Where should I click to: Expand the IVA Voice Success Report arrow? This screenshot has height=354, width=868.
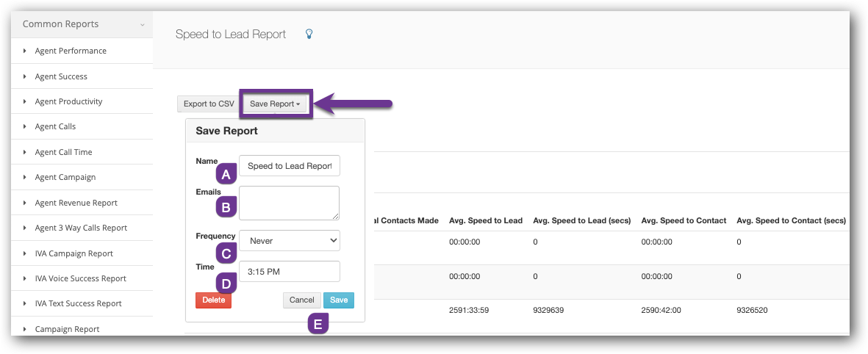coord(26,278)
